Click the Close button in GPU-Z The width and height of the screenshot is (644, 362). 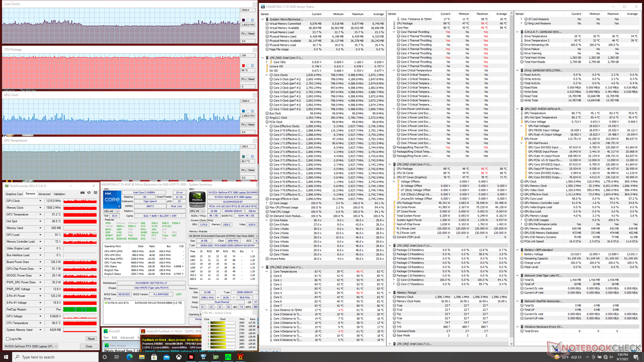pyautogui.click(x=89, y=346)
